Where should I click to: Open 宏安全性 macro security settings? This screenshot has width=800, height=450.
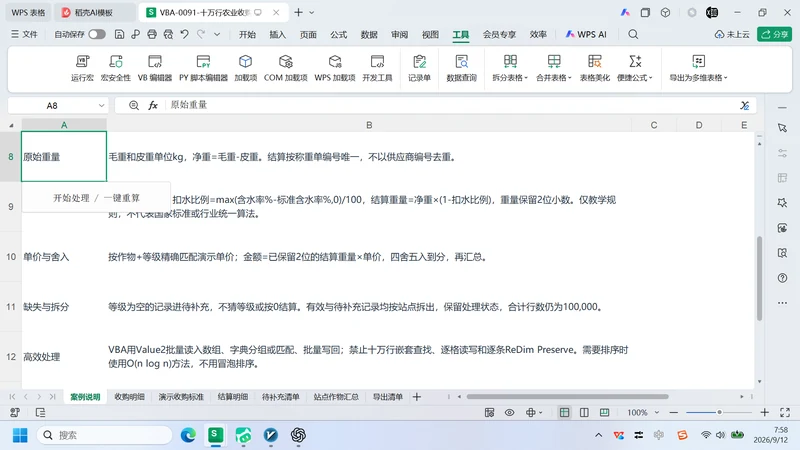pos(116,68)
